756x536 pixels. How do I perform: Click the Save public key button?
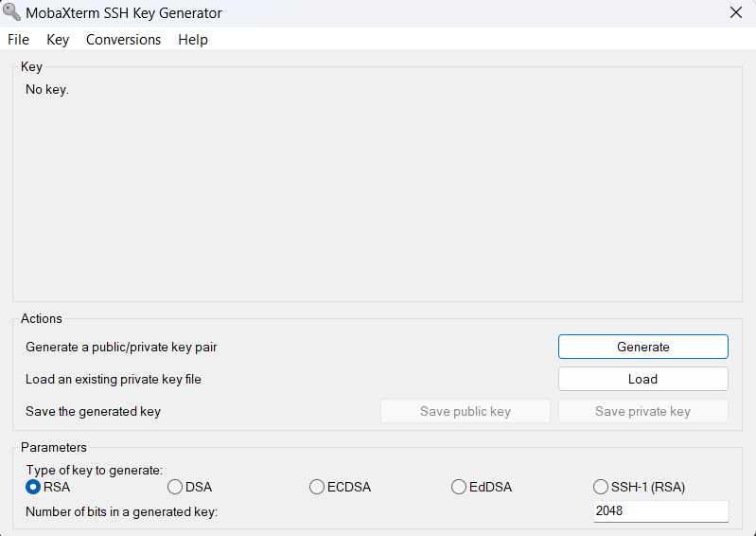click(466, 412)
